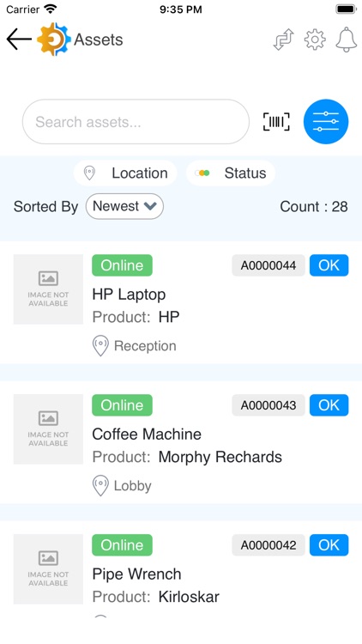The height and width of the screenshot is (644, 362).
Task: Tap OK badge for A0000043
Action: pos(329,405)
